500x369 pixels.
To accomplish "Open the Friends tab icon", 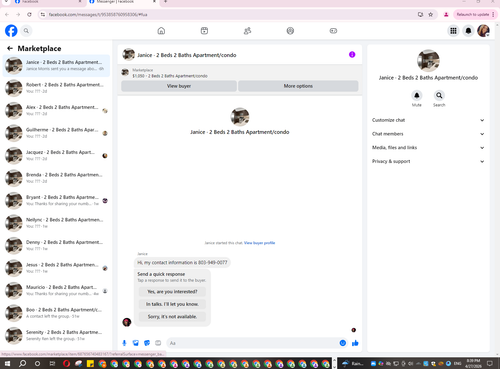I will coord(247,31).
